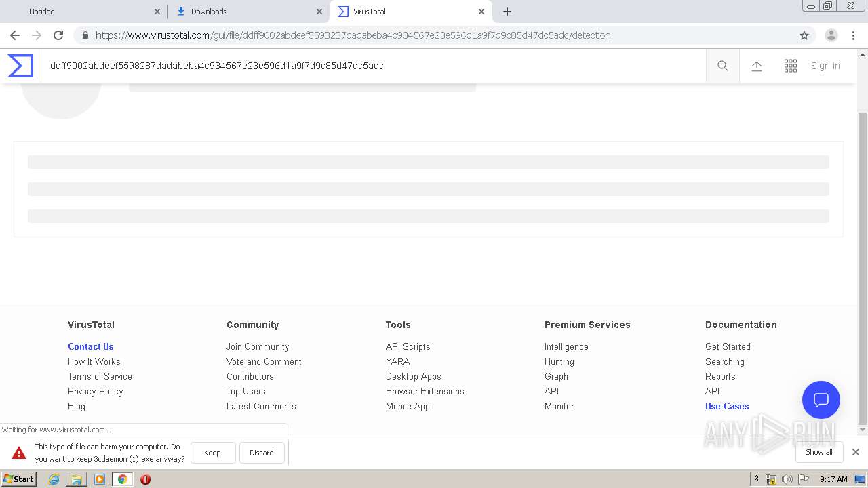Open the YARA tools link

(397, 361)
